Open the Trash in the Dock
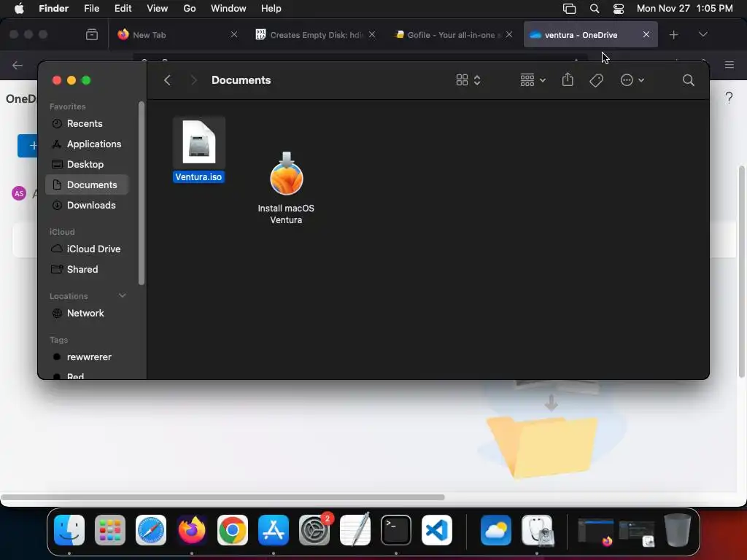 [678, 530]
